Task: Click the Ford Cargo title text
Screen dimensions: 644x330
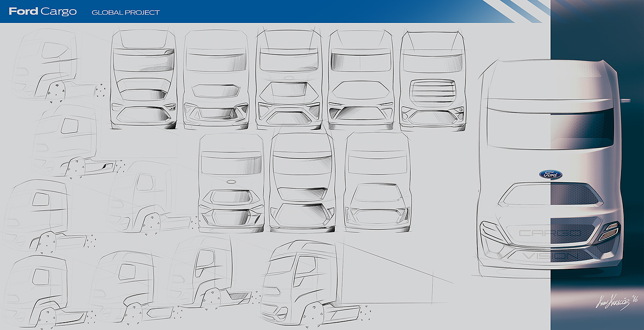Action: (43, 12)
